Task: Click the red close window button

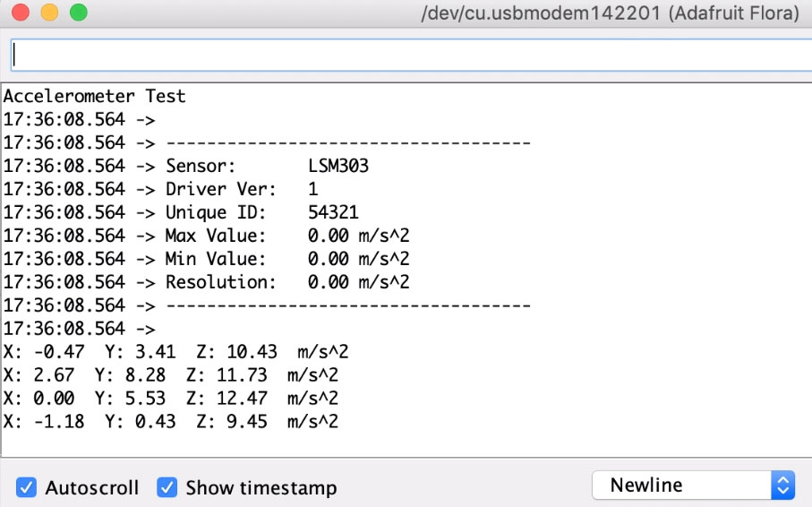Action: pyautogui.click(x=21, y=13)
